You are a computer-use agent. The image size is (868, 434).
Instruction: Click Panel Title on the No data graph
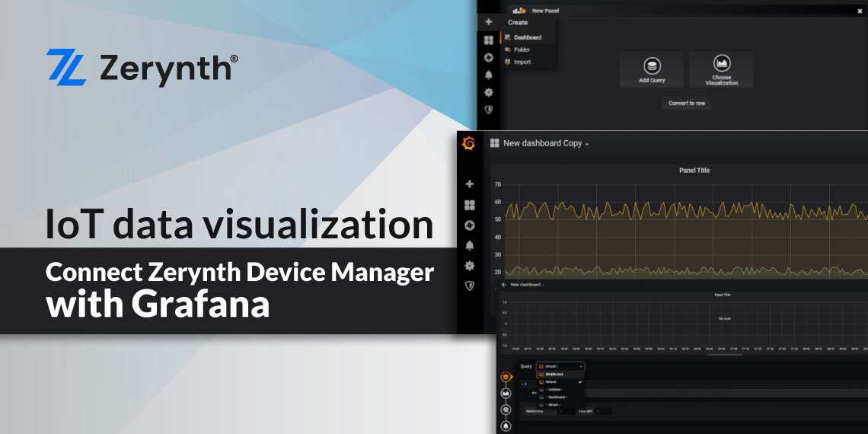point(723,295)
